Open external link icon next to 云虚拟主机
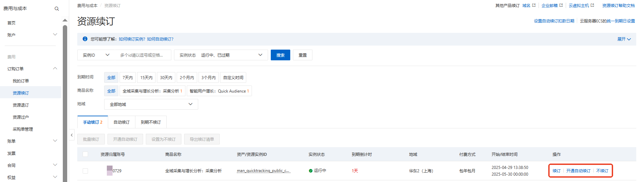The width and height of the screenshot is (644, 182). [592, 5]
